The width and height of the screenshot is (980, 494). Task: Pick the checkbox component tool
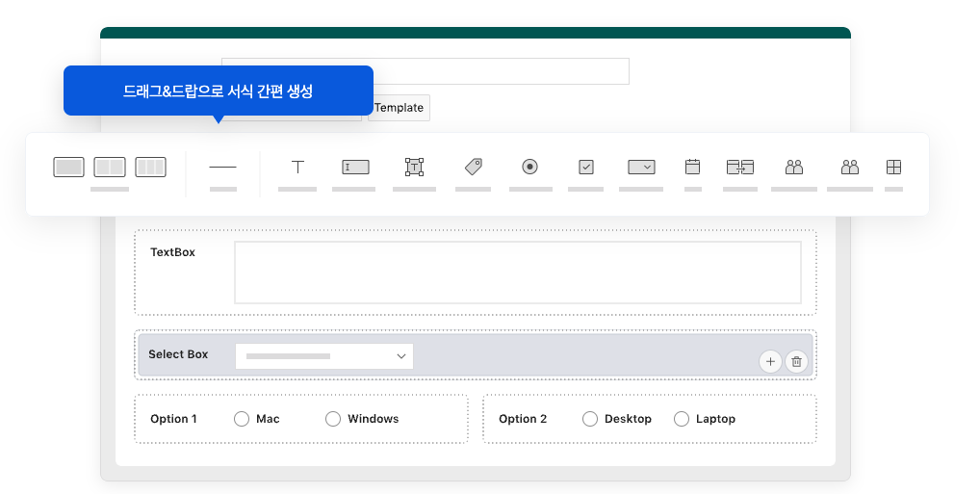pyautogui.click(x=586, y=167)
